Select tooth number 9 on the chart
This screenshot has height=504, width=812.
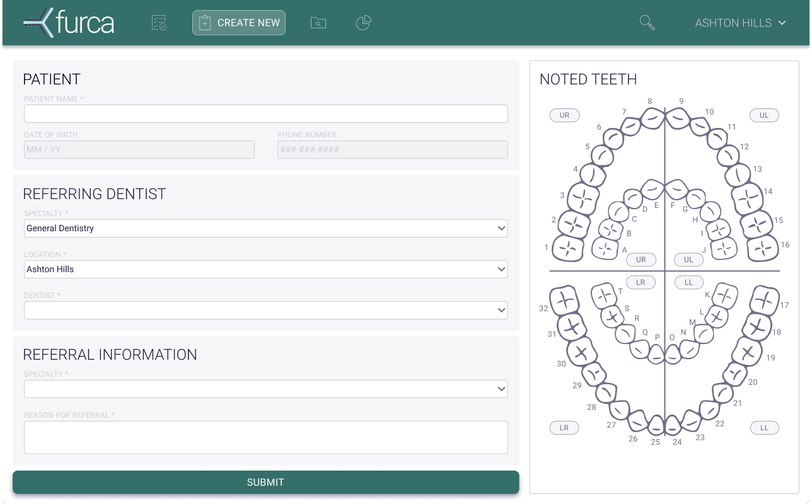[x=678, y=118]
